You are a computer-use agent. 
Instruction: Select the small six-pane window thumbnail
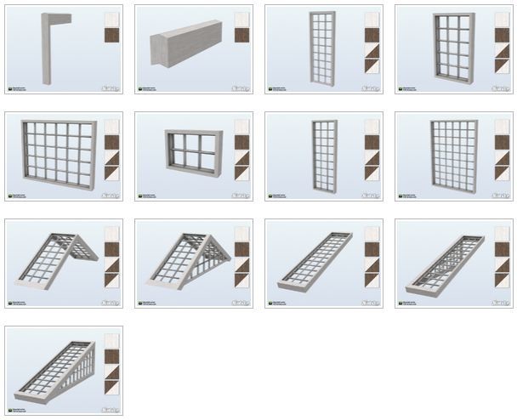click(x=194, y=156)
